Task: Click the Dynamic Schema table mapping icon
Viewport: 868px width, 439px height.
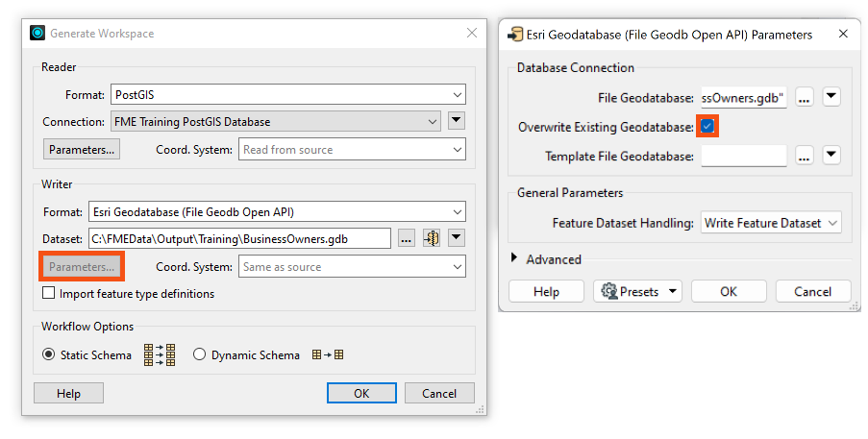Action: [x=328, y=355]
